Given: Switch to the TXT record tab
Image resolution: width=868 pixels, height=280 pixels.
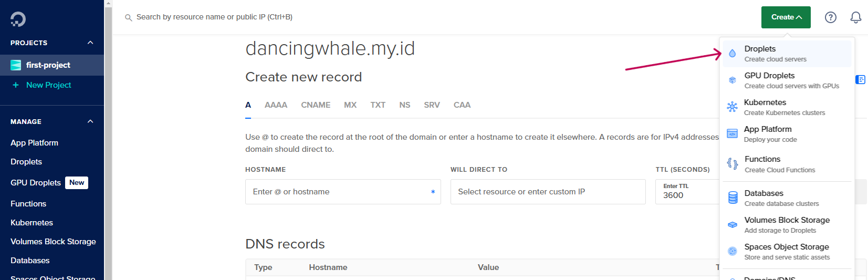Looking at the screenshot, I should coord(378,105).
